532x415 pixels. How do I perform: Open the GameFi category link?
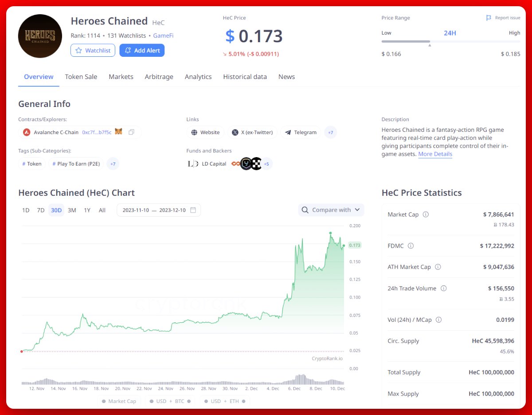(x=163, y=36)
